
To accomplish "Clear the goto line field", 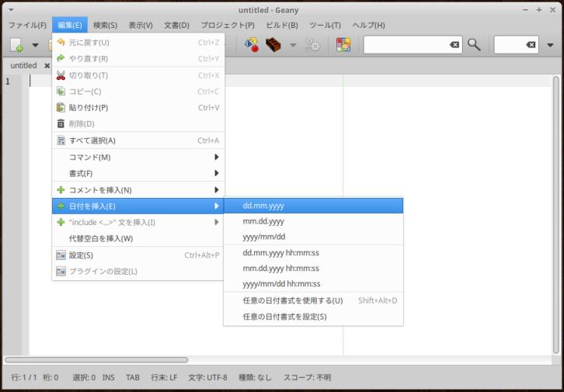I will click(x=531, y=45).
